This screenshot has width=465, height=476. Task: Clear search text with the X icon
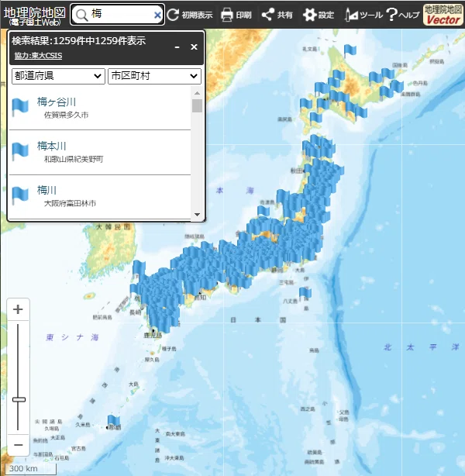pos(157,15)
